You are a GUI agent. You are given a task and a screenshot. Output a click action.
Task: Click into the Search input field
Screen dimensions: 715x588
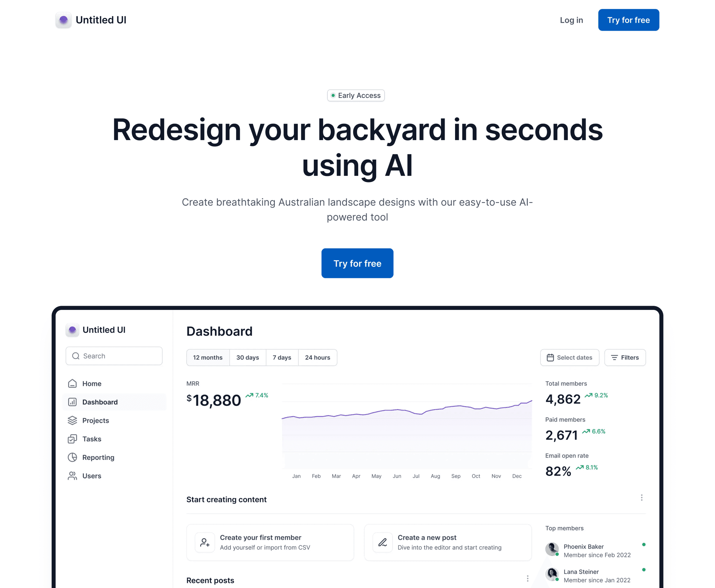(x=114, y=356)
